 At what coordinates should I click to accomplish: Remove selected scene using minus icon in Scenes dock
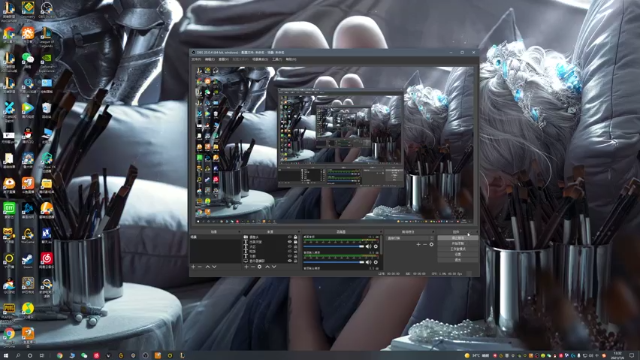point(200,267)
